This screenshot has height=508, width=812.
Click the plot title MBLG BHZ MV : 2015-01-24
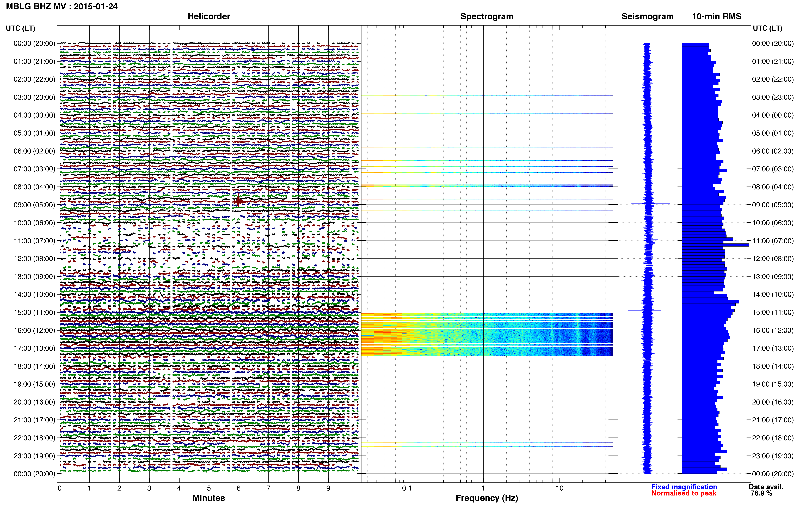(x=62, y=6)
